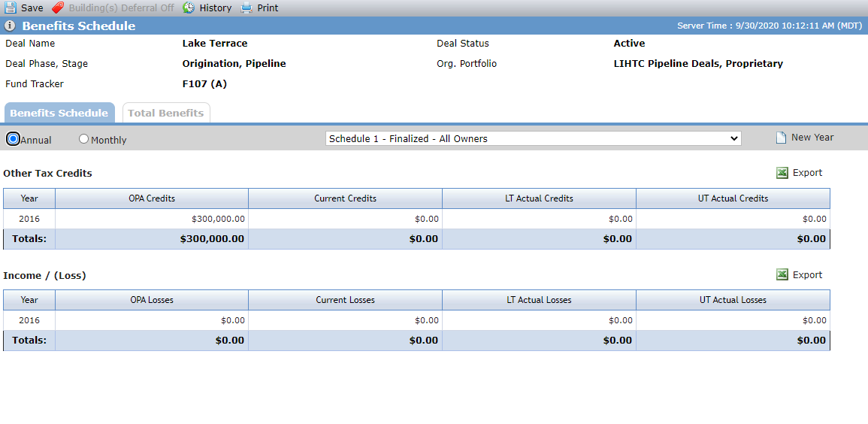Click the Building(s) Deferral Off tag icon

click(x=58, y=8)
